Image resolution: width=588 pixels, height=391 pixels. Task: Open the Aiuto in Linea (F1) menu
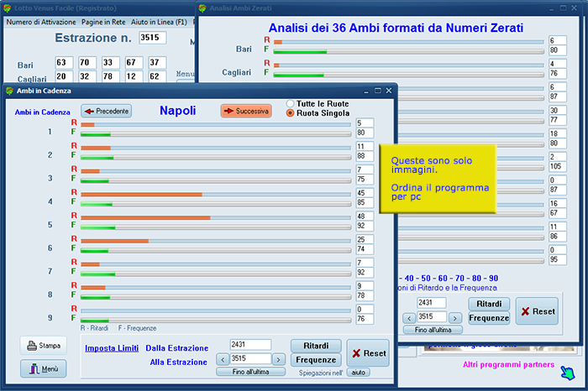pos(159,22)
